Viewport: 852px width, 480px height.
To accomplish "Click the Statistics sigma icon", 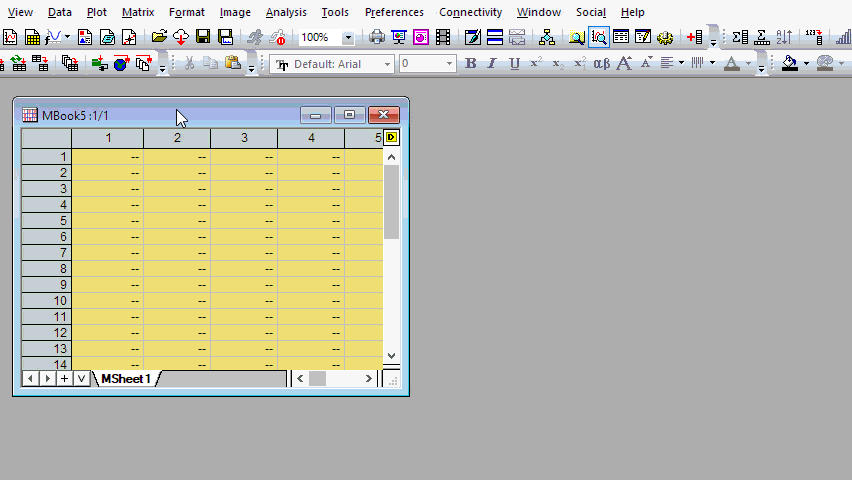I will tap(740, 38).
